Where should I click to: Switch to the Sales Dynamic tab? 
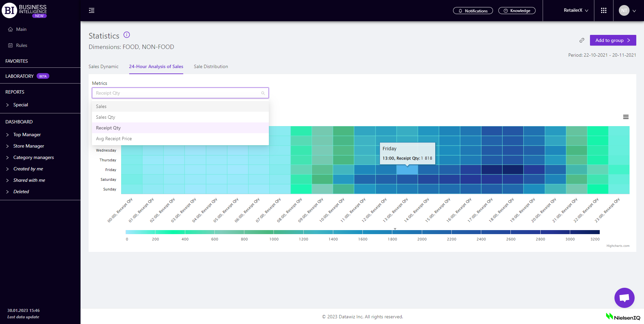103,66
